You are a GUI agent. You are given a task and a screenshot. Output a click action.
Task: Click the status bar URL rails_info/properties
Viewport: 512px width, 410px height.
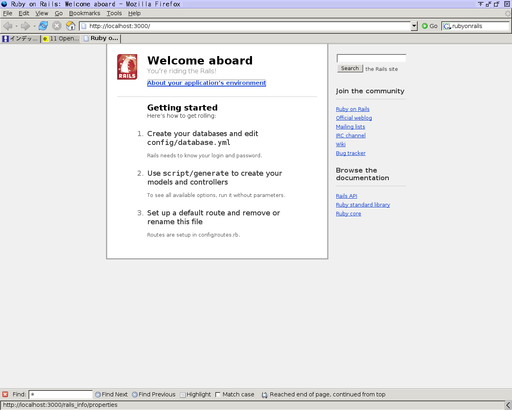pyautogui.click(x=60, y=405)
